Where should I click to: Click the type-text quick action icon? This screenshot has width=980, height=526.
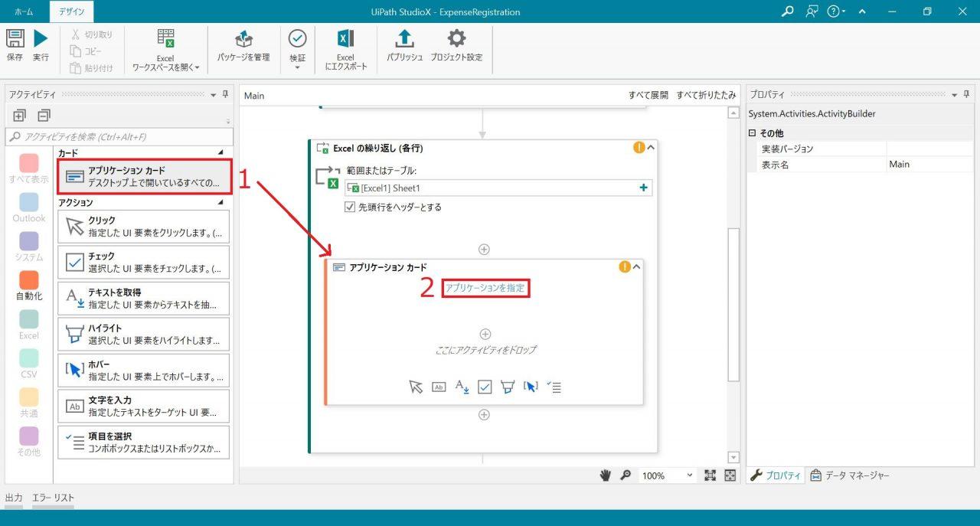439,387
